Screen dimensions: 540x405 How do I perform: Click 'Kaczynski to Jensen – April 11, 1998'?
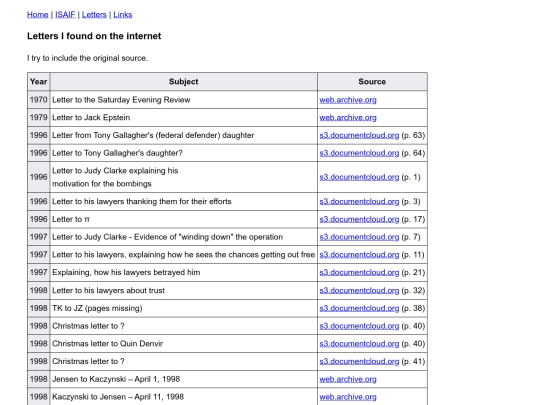click(x=118, y=397)
